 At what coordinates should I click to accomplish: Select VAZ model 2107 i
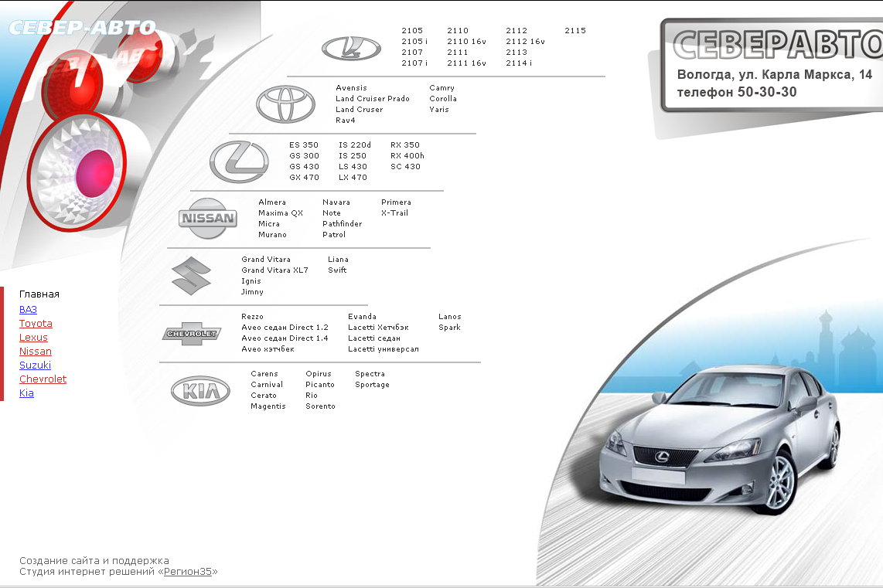pyautogui.click(x=414, y=63)
